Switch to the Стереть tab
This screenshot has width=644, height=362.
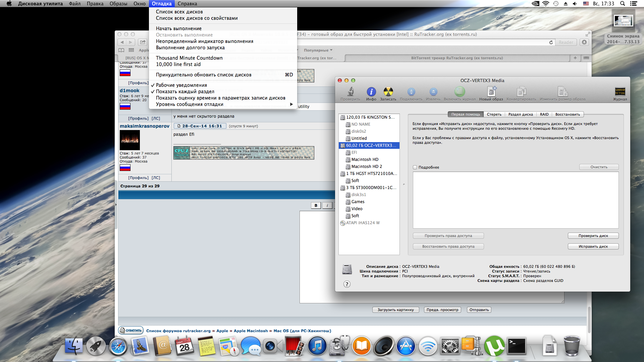click(x=494, y=114)
